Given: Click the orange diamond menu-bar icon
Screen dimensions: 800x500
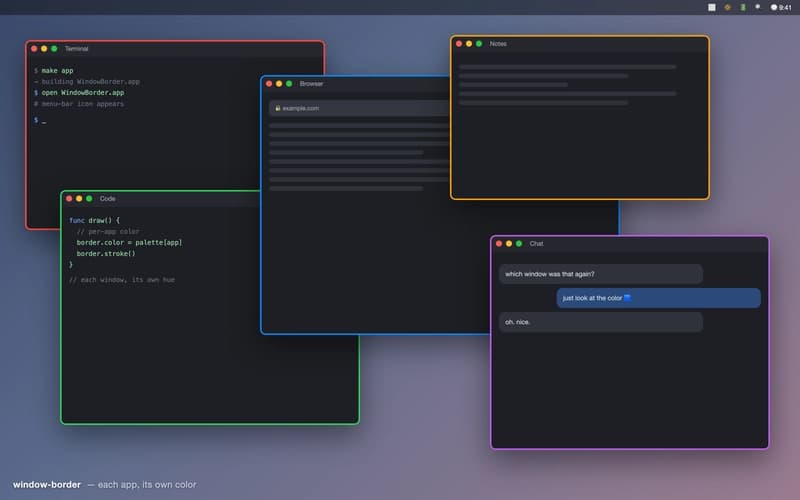Looking at the screenshot, I should point(728,7).
